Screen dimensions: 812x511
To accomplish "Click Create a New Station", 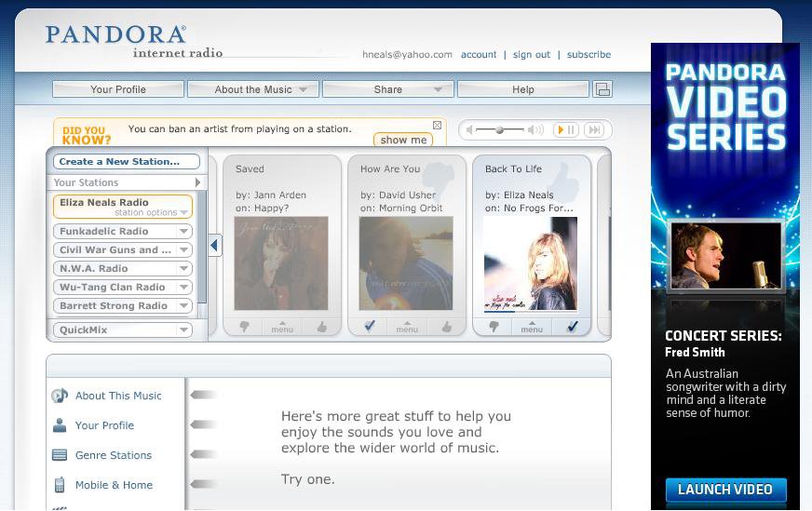I will pos(126,162).
